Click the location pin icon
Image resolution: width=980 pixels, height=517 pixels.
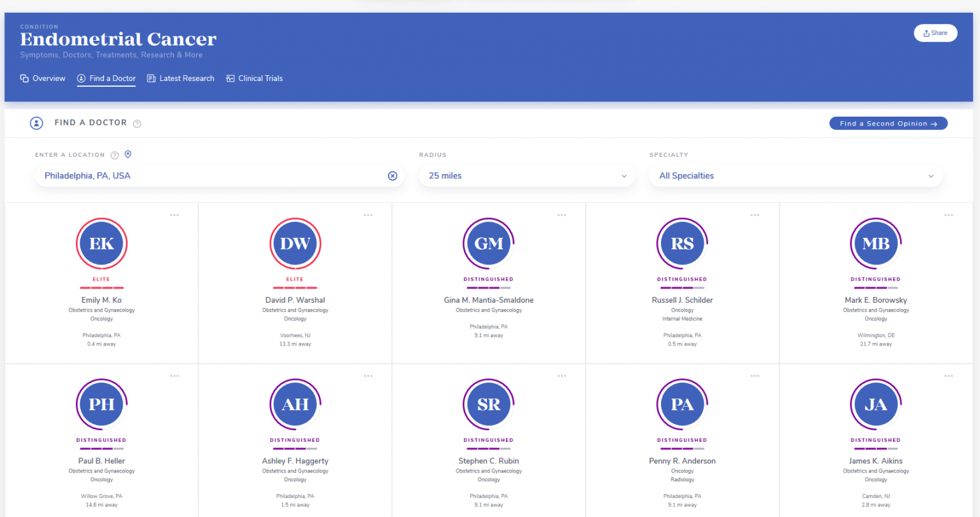[128, 154]
